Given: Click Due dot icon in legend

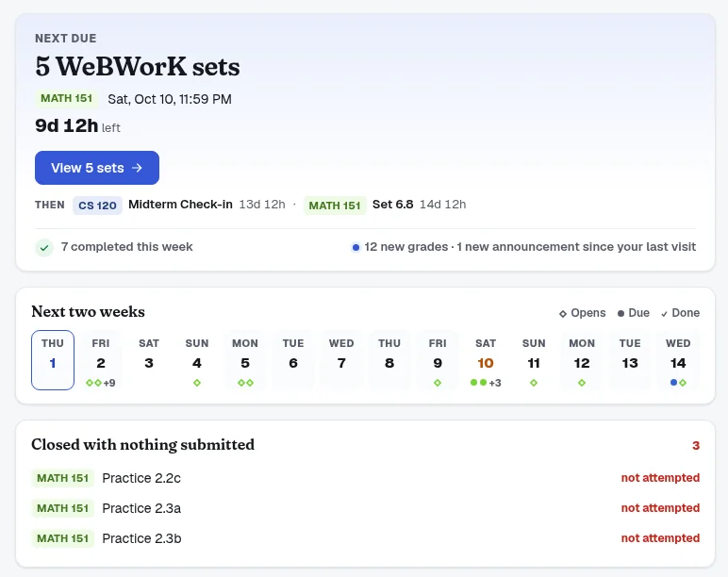Looking at the screenshot, I should (x=620, y=314).
